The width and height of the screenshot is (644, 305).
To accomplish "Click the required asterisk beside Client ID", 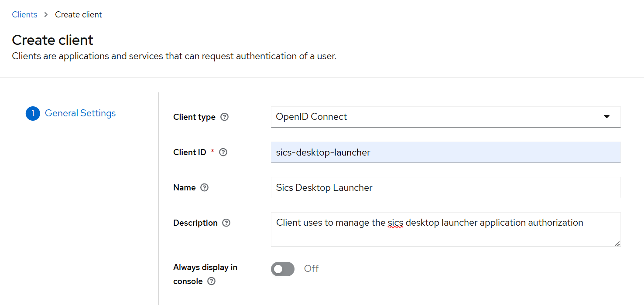I will click(212, 150).
